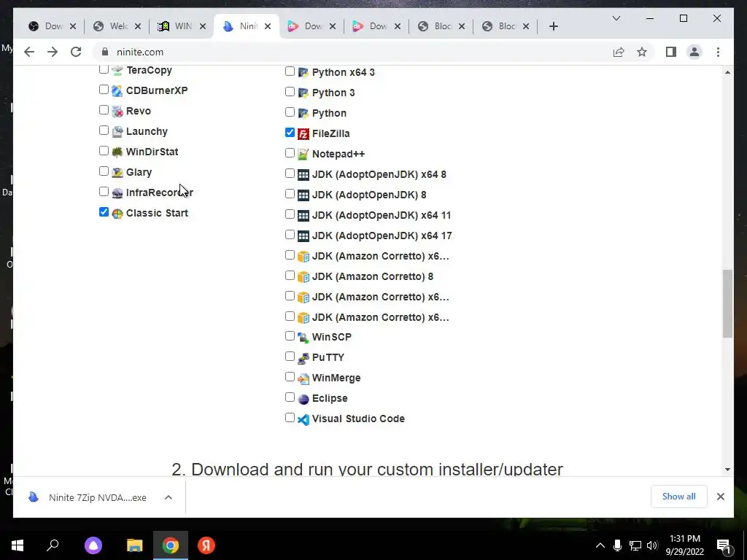The image size is (747, 560).
Task: Click the scrollbar down arrow
Action: [727, 470]
